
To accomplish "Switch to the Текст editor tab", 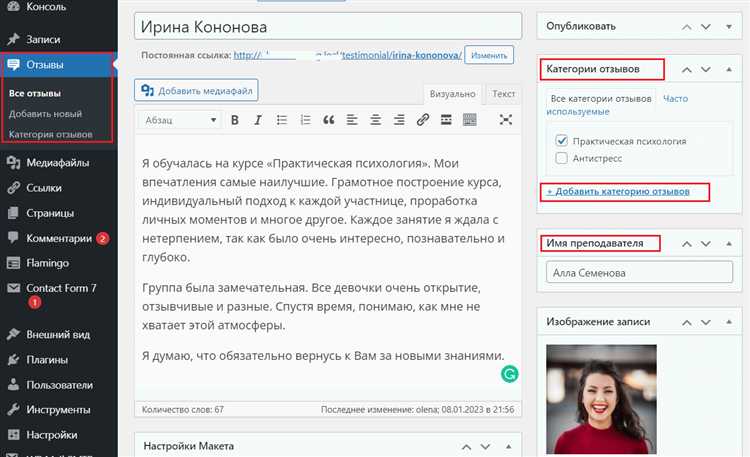I will click(x=504, y=94).
